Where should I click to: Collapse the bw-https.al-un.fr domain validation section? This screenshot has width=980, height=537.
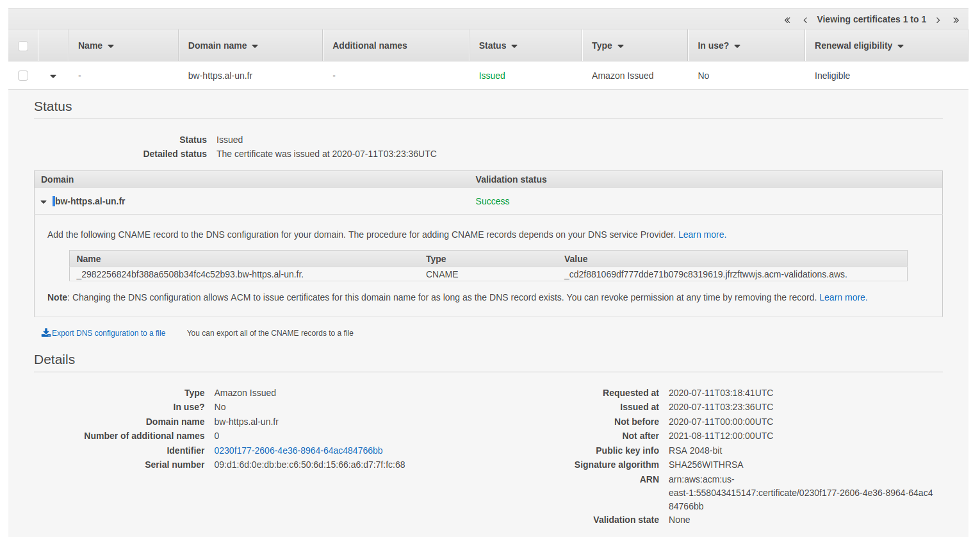44,202
